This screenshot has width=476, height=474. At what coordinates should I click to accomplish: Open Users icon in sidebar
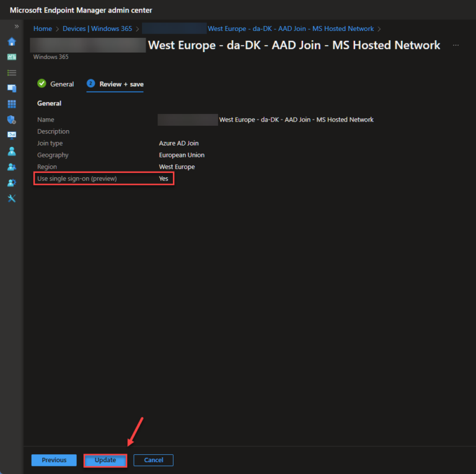coord(11,151)
